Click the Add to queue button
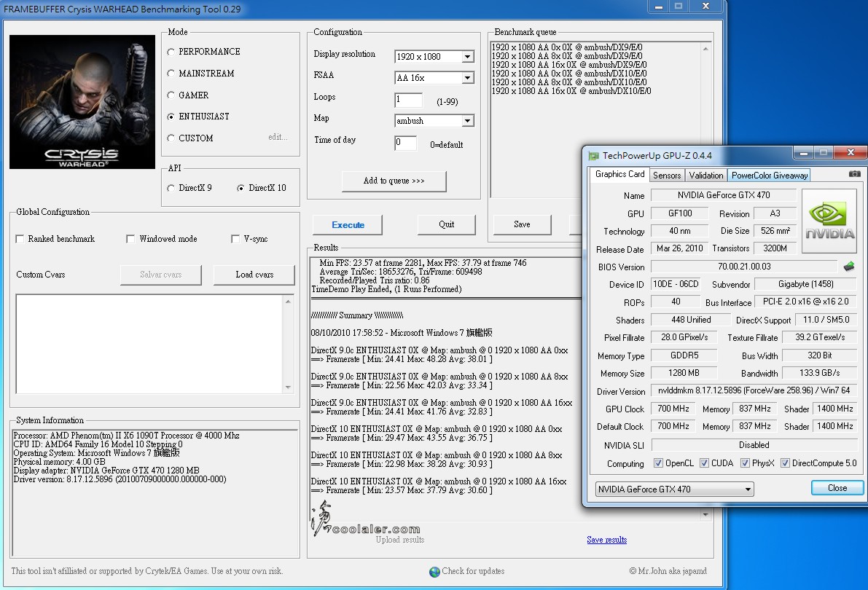This screenshot has width=868, height=590. point(394,181)
